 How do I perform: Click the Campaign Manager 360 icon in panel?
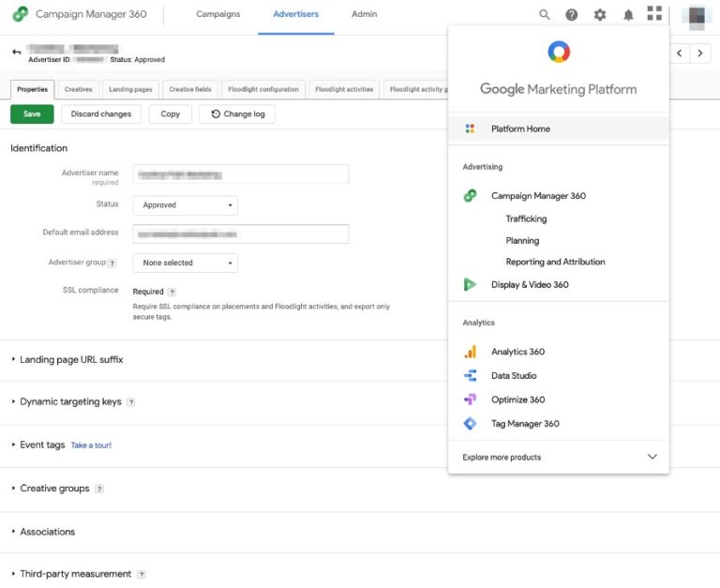click(x=470, y=196)
